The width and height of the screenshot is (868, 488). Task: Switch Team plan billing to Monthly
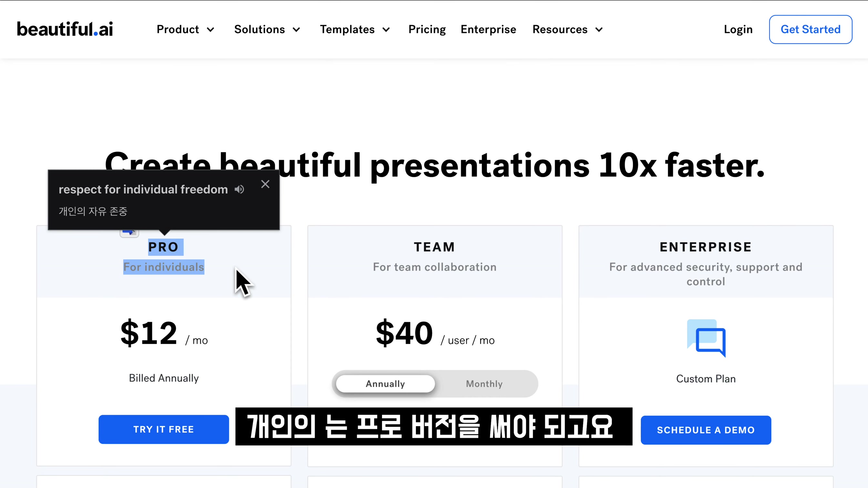click(484, 384)
